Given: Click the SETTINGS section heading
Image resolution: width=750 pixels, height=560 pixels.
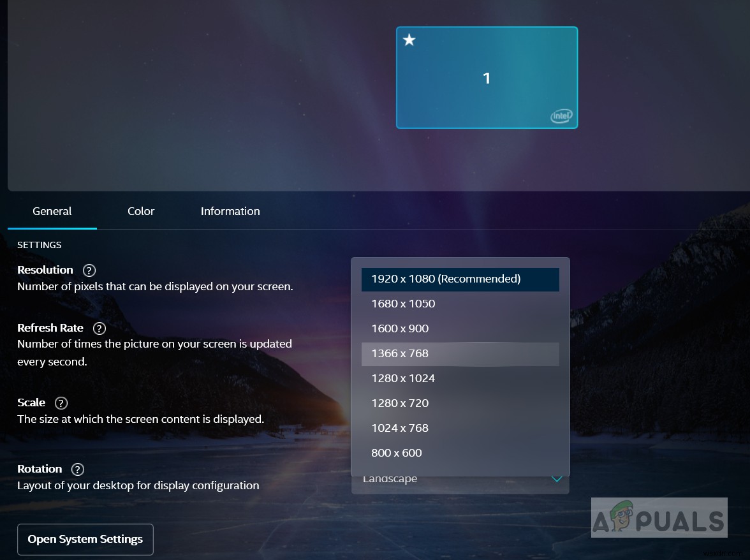Looking at the screenshot, I should click(x=40, y=246).
